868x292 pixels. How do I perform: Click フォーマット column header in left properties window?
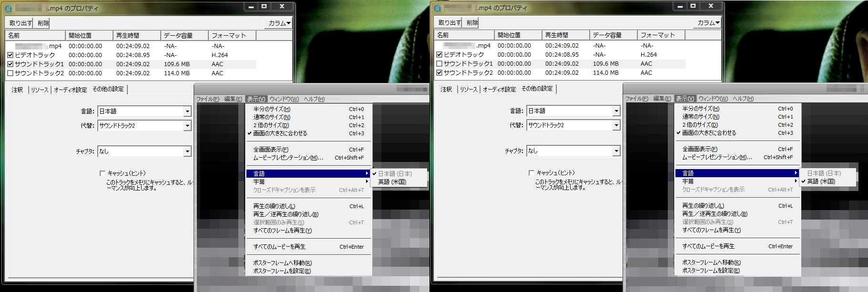[233, 36]
